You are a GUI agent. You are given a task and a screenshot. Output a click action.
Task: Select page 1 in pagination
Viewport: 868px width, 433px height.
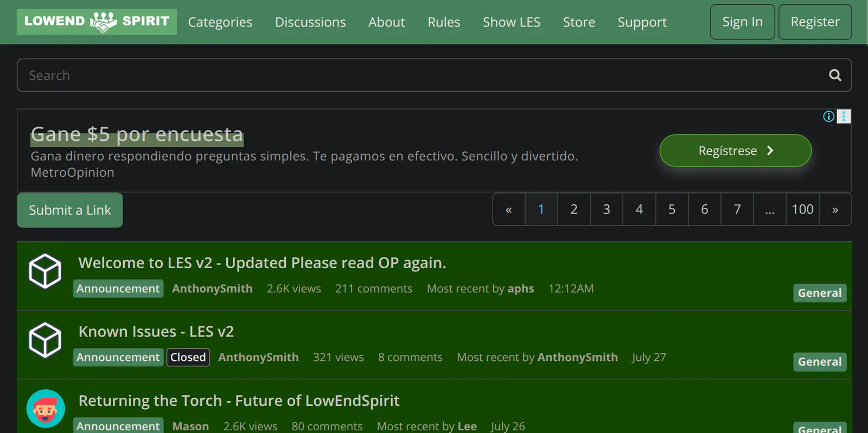tap(541, 209)
